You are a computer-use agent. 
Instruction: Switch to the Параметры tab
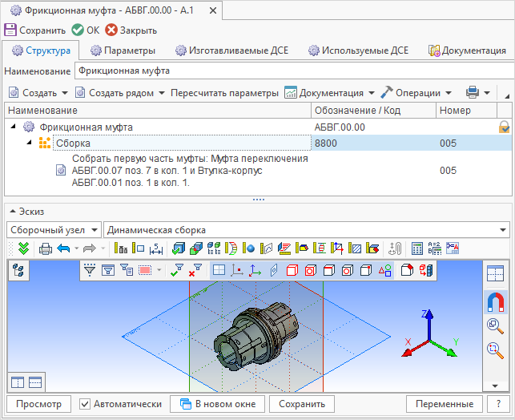point(123,50)
